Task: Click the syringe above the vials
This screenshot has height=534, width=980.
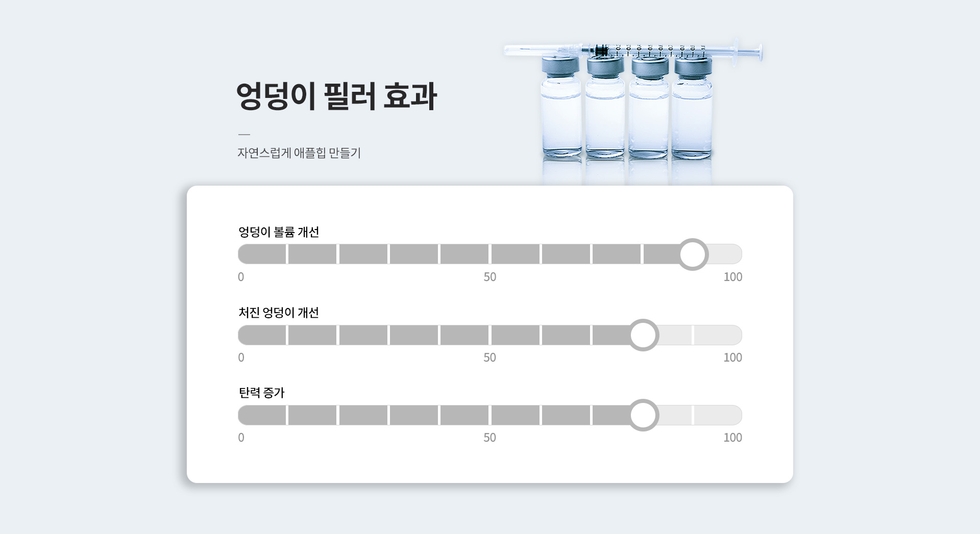Action: pos(633,50)
